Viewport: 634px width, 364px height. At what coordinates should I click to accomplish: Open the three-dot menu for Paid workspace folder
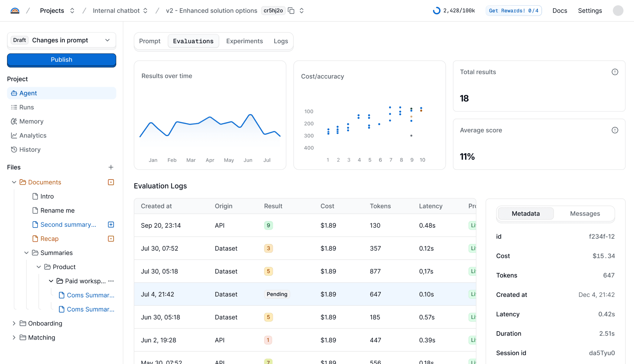pyautogui.click(x=111, y=281)
